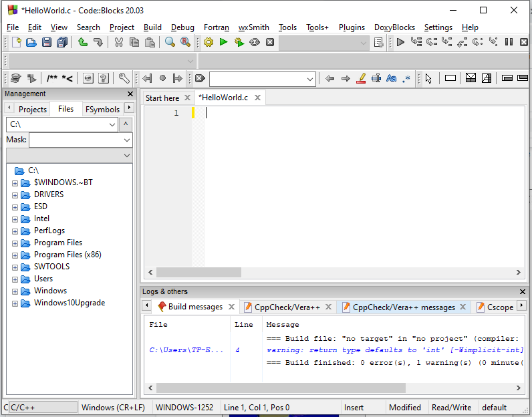Screen dimensions: 532x417
Task: Select the CppCheck/Vera++ messages tab
Action: [x=404, y=307]
